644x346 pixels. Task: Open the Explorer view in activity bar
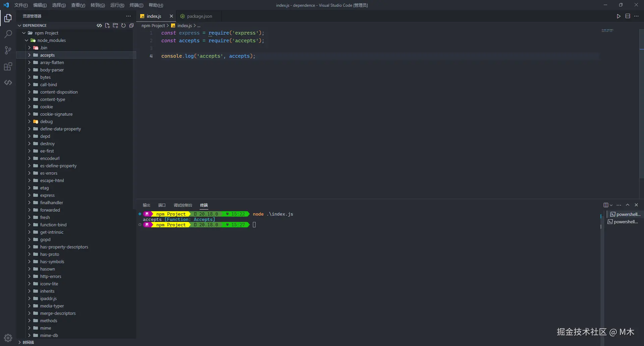click(x=8, y=18)
